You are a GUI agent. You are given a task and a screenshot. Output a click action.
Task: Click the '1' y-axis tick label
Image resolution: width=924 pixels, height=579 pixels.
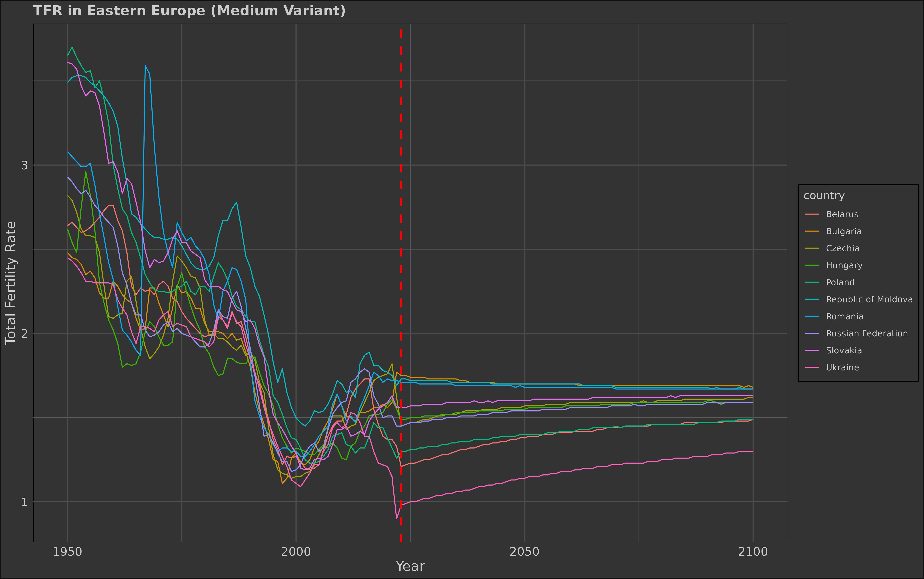[x=25, y=502]
